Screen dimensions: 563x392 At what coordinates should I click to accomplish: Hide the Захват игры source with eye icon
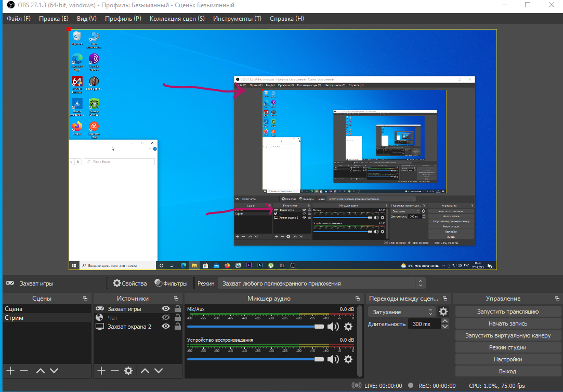point(165,309)
